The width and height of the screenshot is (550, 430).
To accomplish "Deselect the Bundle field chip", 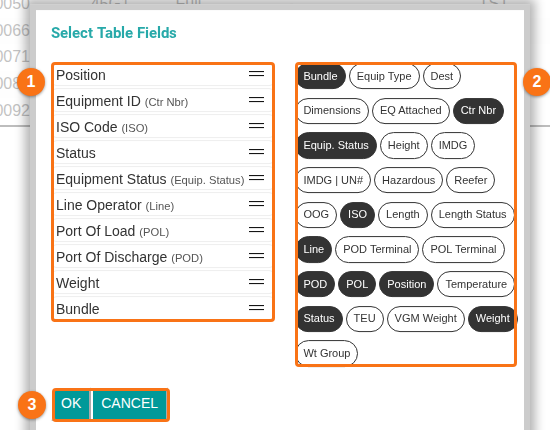I will tap(321, 76).
